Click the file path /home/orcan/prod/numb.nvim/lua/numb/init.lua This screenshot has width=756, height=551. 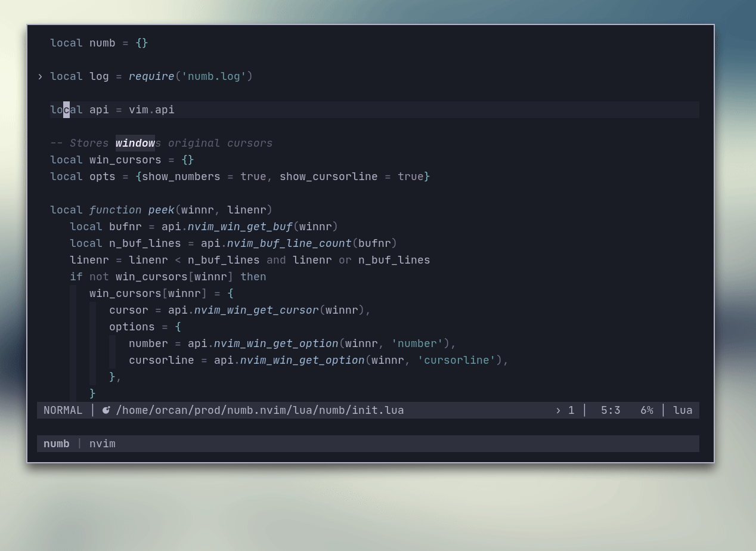tap(260, 410)
